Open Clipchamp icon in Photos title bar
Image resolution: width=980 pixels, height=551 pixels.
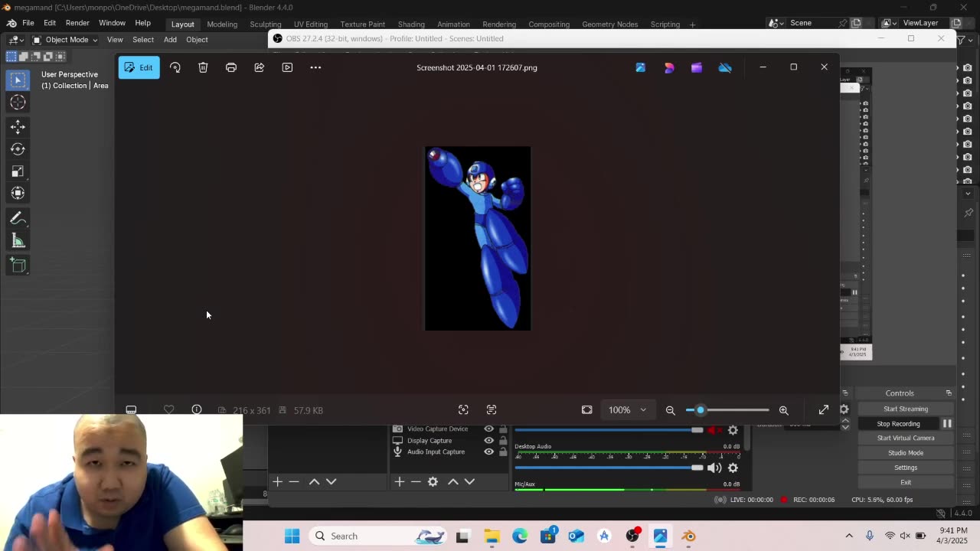tap(696, 67)
